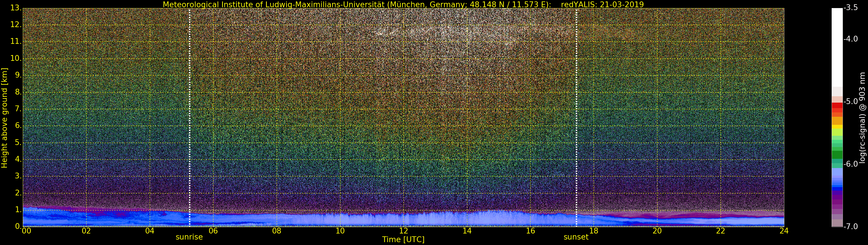Image resolution: width=868 pixels, height=245 pixels.
Task: Click the '04' time axis tick label
Action: 150,231
